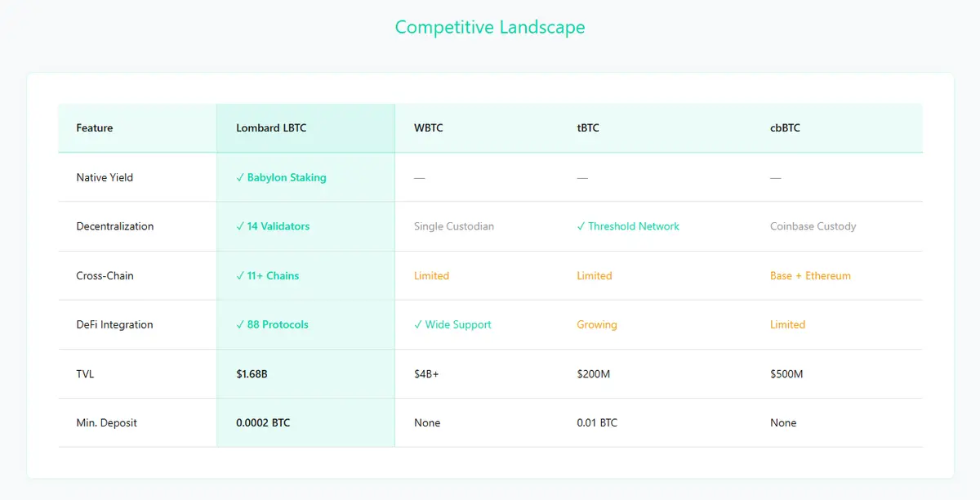The width and height of the screenshot is (980, 500).
Task: Click the Threshold Network cell
Action: 628,226
